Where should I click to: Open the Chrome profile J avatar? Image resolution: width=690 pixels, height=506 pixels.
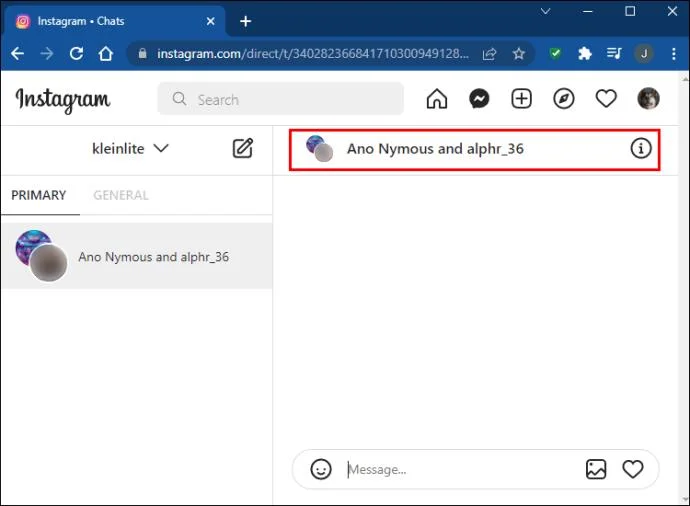click(644, 54)
